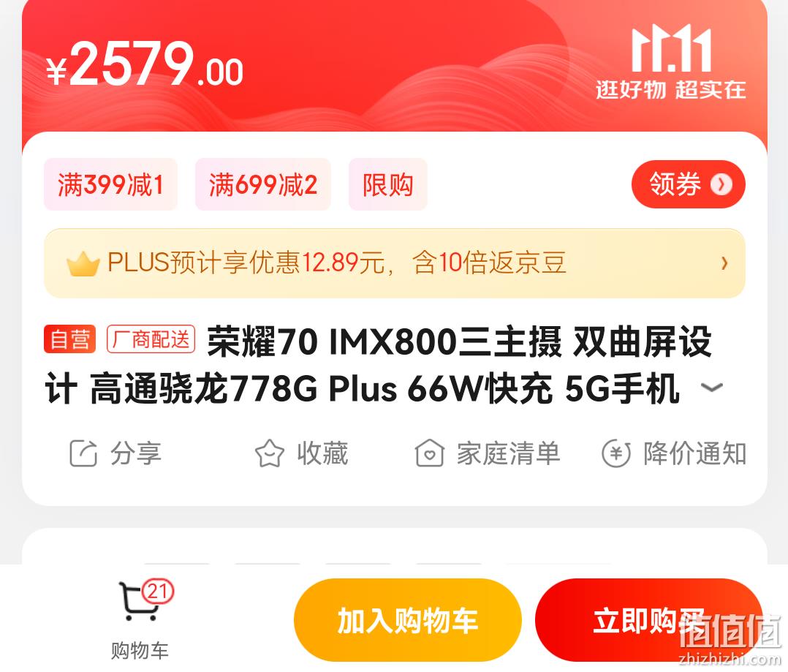Tap the family list house icon
The height and width of the screenshot is (672, 788).
429,453
